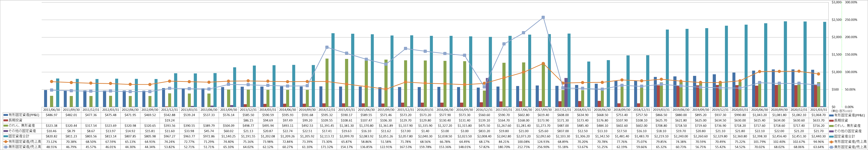Screen dimensions: 868x150
Task: Click the 51.58% ratio cell
Action: [x=385, y=142]
